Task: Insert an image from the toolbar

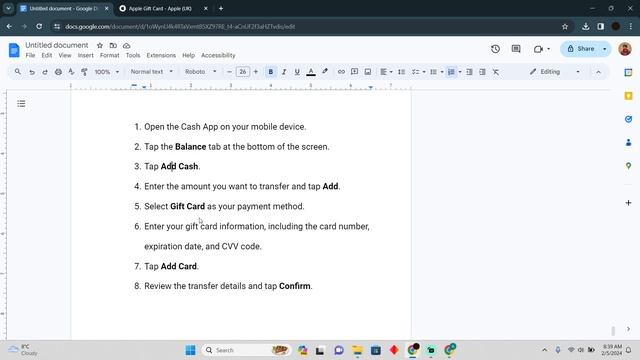Action: coord(368,72)
